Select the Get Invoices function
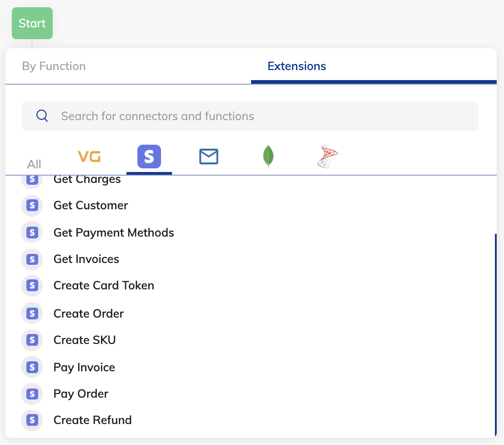This screenshot has height=445, width=504. [86, 259]
